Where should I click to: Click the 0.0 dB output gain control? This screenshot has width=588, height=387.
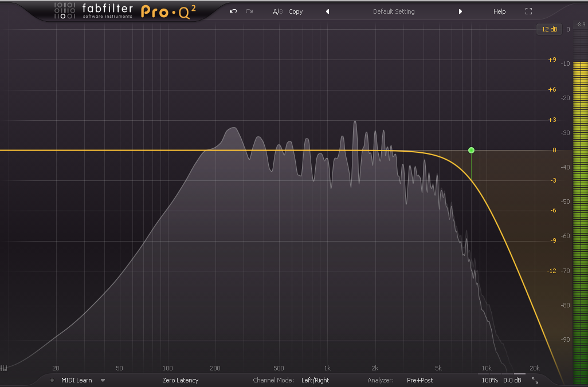[512, 380]
